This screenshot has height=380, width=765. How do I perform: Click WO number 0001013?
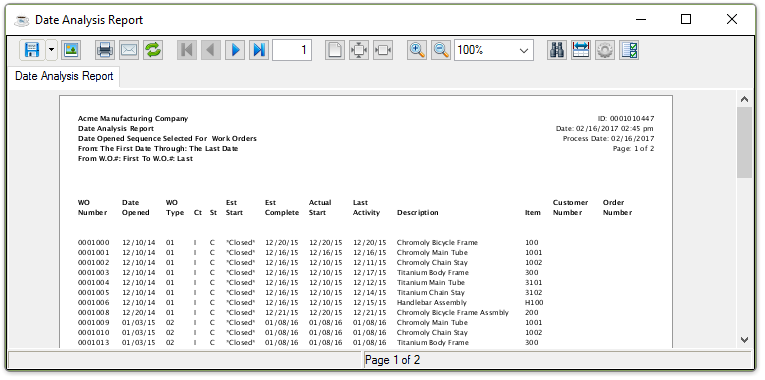(94, 342)
